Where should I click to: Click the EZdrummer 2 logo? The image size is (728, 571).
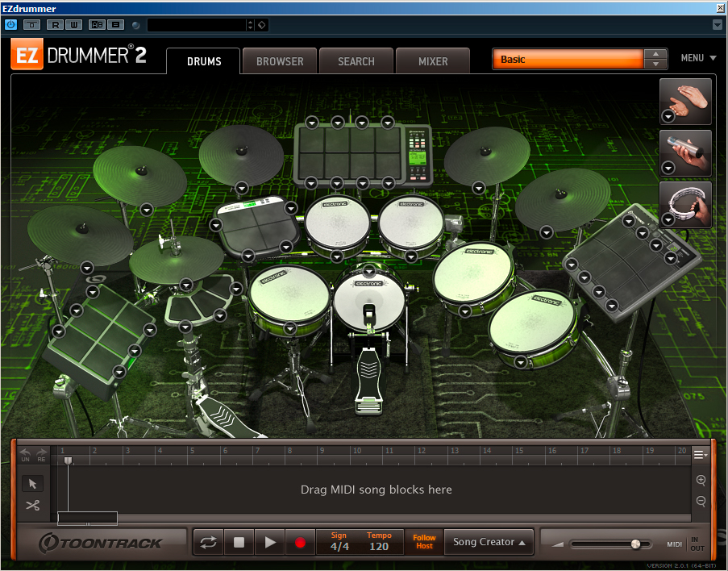(x=79, y=55)
